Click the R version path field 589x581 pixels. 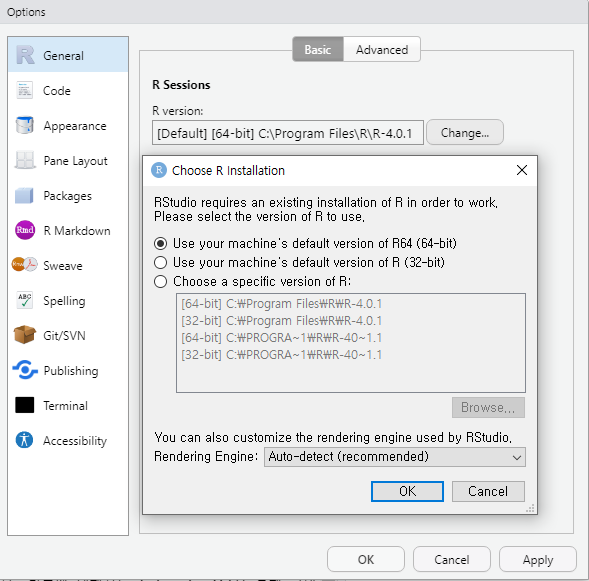288,133
